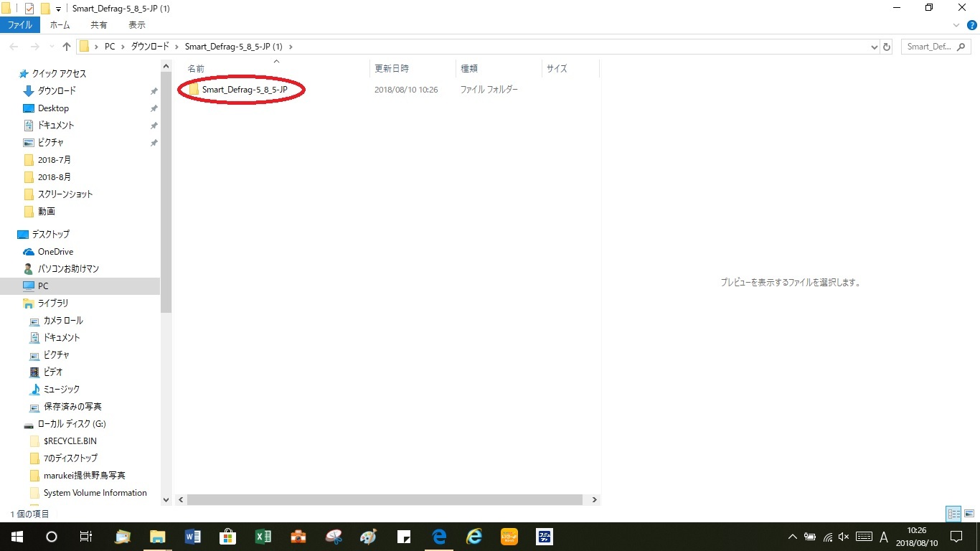
Task: Click the Properties quick access icon
Action: [29, 9]
